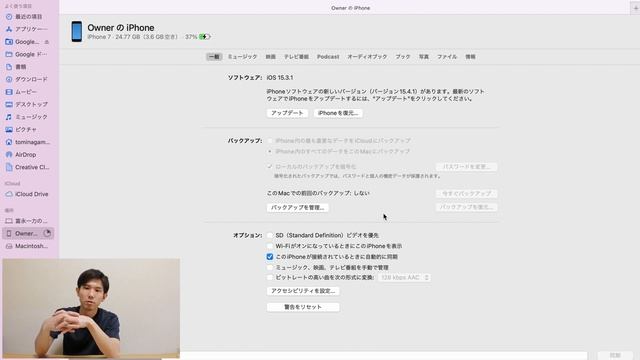Click the sync button at bottom right
The width and height of the screenshot is (640, 360).
tap(615, 356)
